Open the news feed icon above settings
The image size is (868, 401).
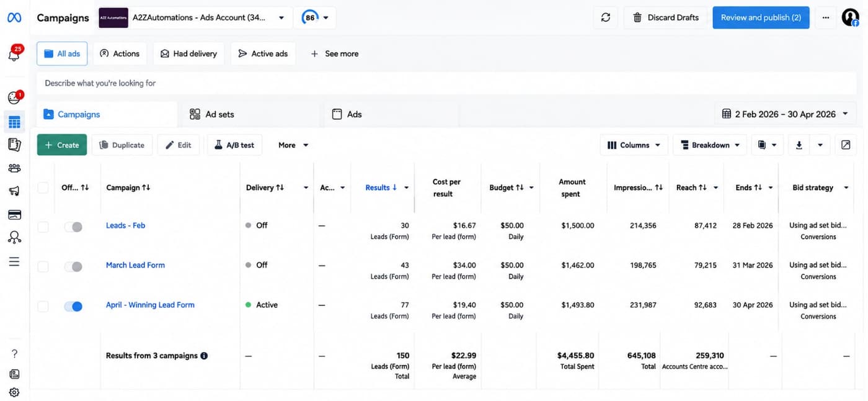click(14, 374)
